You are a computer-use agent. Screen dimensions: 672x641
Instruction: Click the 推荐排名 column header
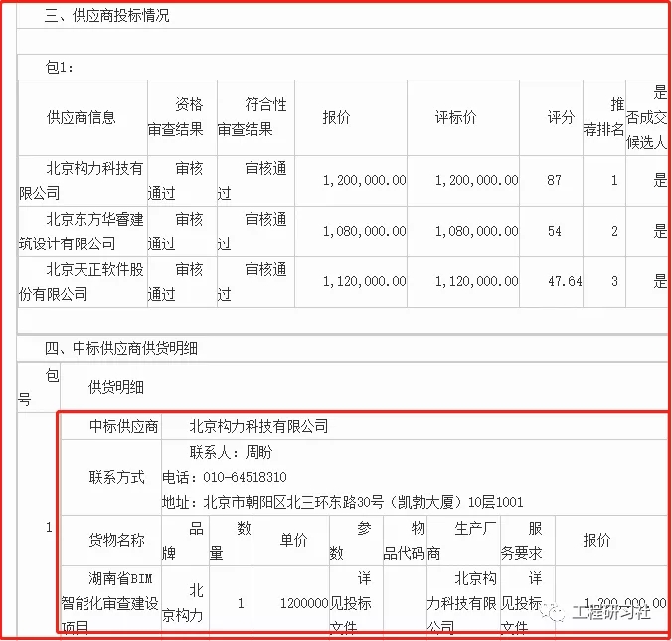(603, 117)
